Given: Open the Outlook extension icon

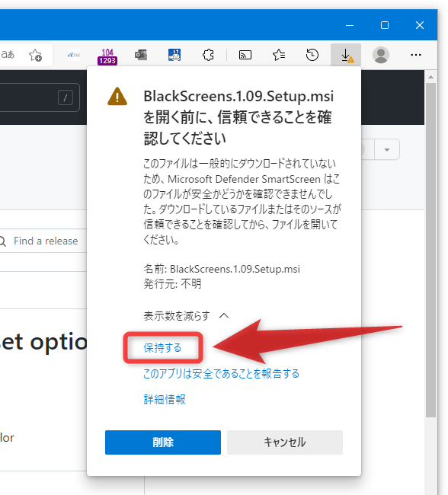Looking at the screenshot, I should (141, 55).
